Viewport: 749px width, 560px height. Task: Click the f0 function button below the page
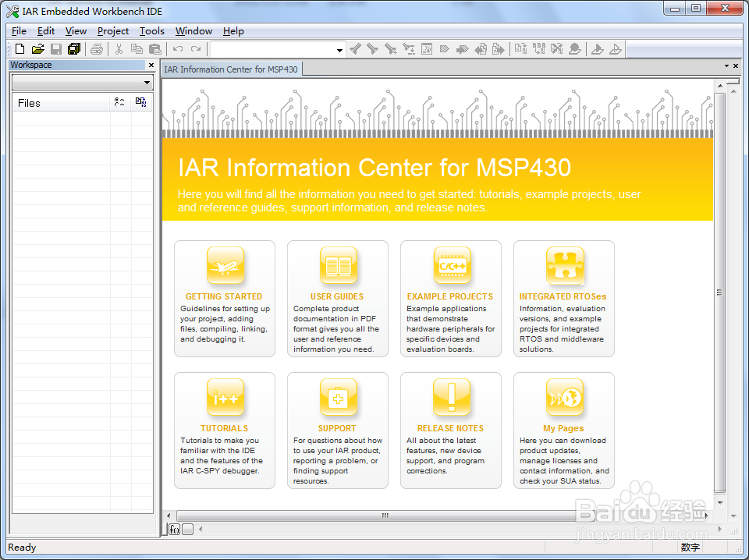[x=174, y=529]
